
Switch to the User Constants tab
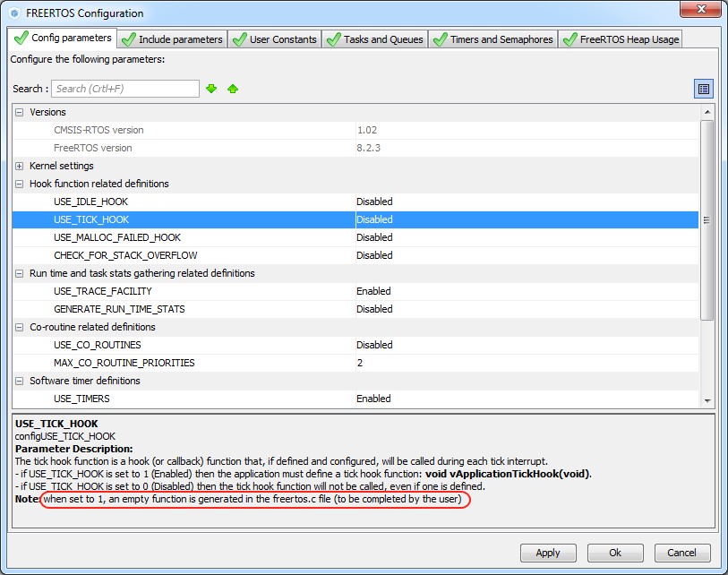pyautogui.click(x=274, y=39)
